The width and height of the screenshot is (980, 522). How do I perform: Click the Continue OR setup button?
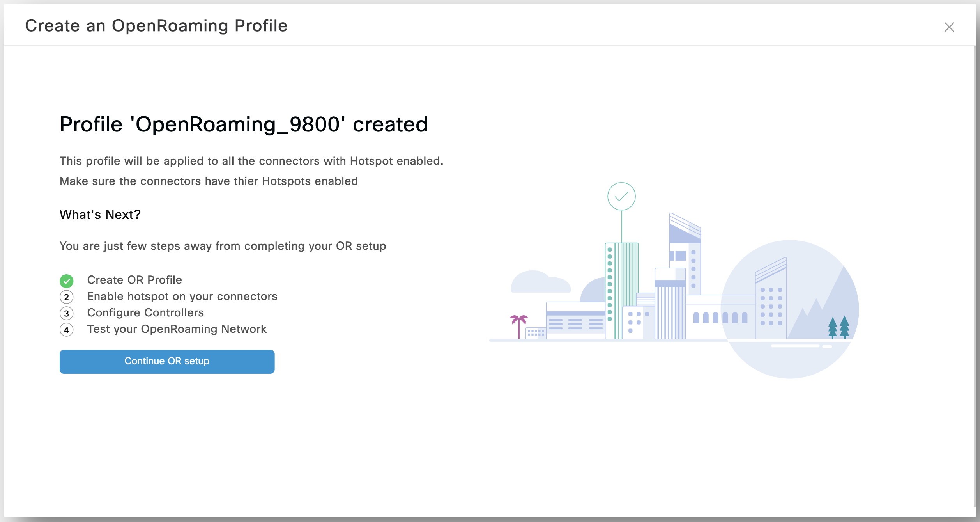167,361
